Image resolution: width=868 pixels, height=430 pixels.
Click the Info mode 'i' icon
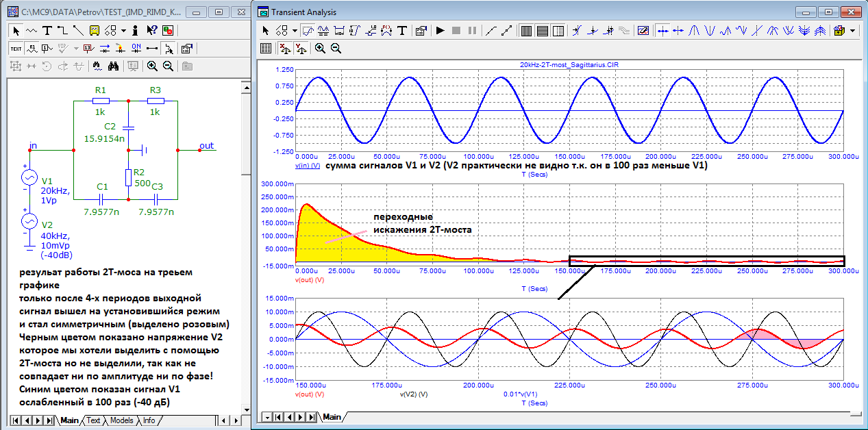tap(136, 30)
